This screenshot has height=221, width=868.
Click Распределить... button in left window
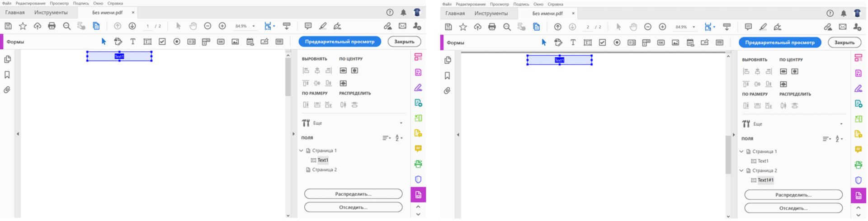tap(353, 194)
